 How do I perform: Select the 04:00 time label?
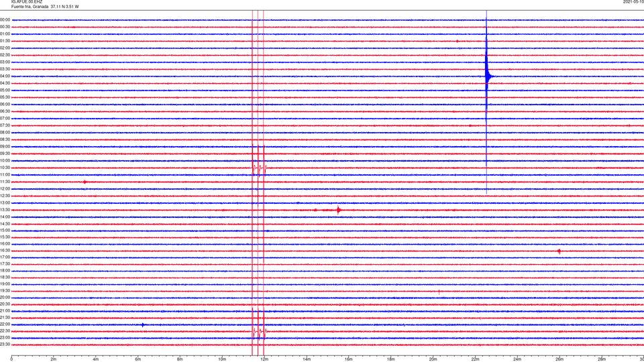click(x=5, y=76)
